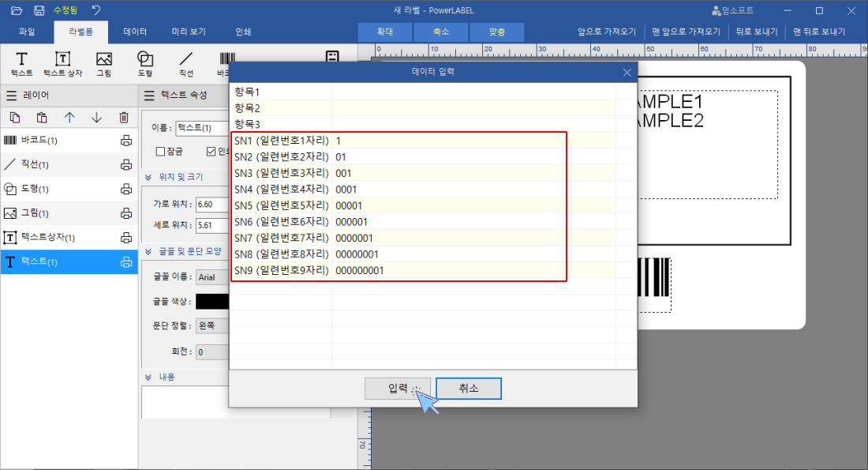Toggle printing for the 바코드(1) layer

coord(125,140)
